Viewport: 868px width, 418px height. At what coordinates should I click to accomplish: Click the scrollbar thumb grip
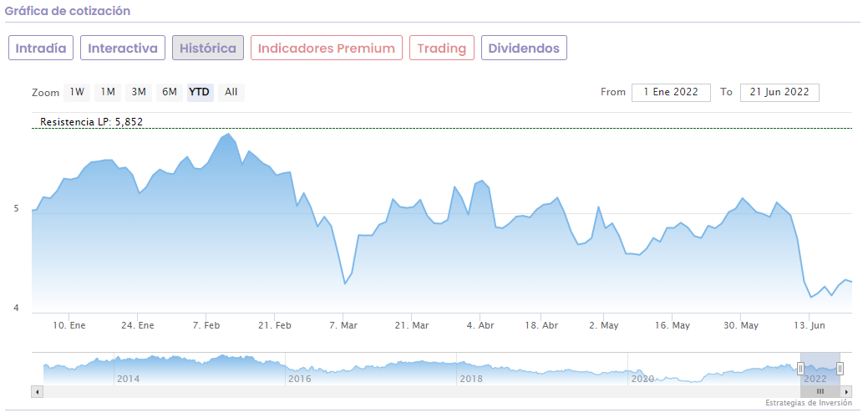[820, 391]
